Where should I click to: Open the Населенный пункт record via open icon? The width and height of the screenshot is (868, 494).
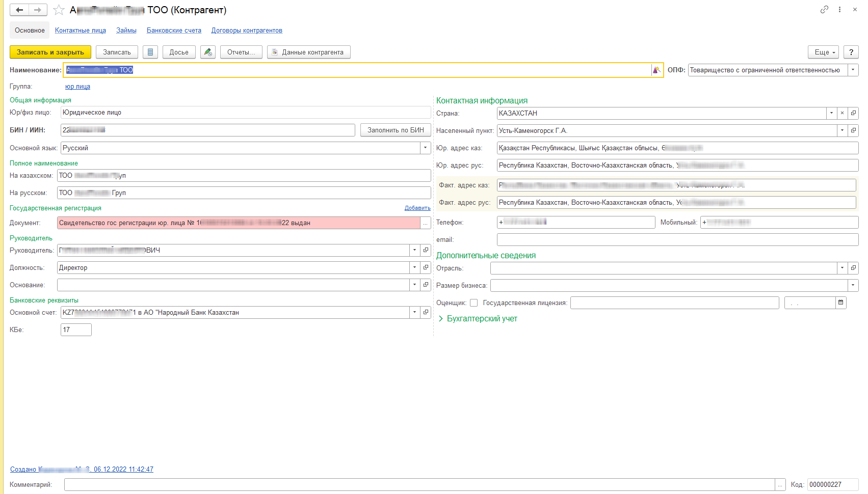pyautogui.click(x=853, y=130)
